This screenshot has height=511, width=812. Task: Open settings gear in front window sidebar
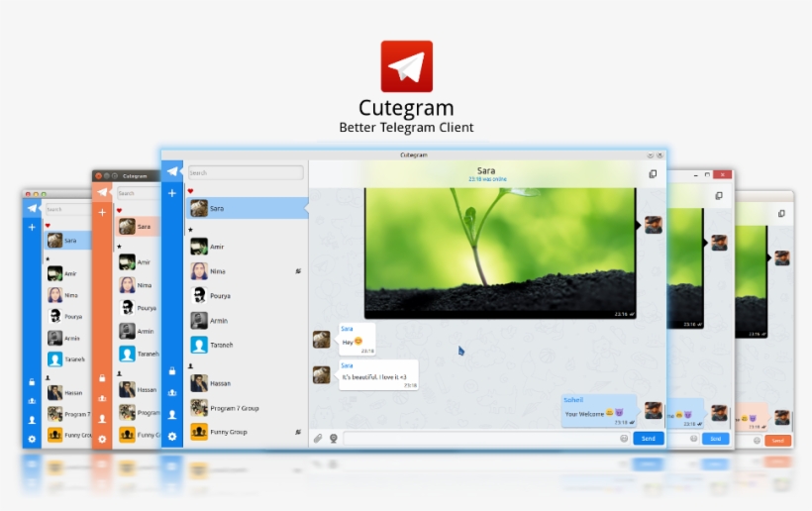(172, 437)
